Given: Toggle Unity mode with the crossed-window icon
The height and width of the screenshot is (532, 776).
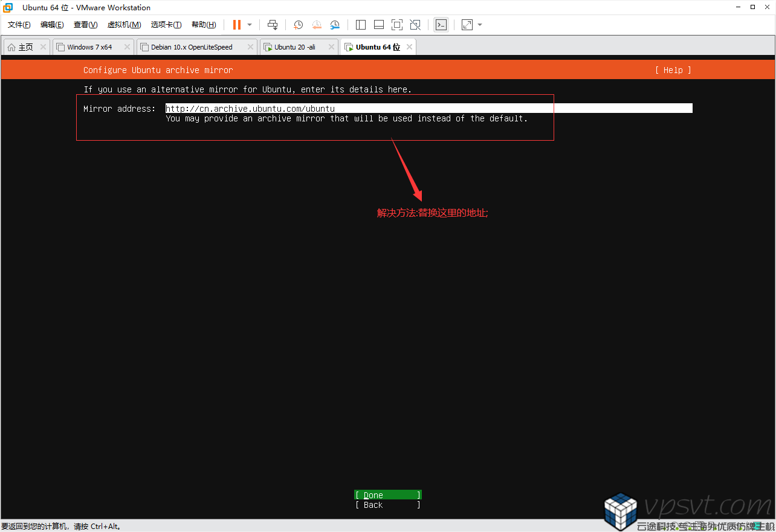Looking at the screenshot, I should [415, 25].
